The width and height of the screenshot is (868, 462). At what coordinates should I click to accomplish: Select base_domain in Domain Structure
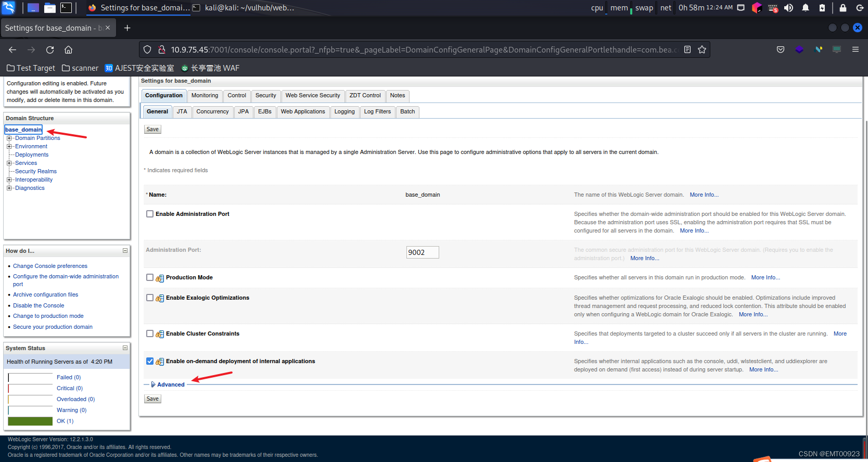pyautogui.click(x=23, y=130)
